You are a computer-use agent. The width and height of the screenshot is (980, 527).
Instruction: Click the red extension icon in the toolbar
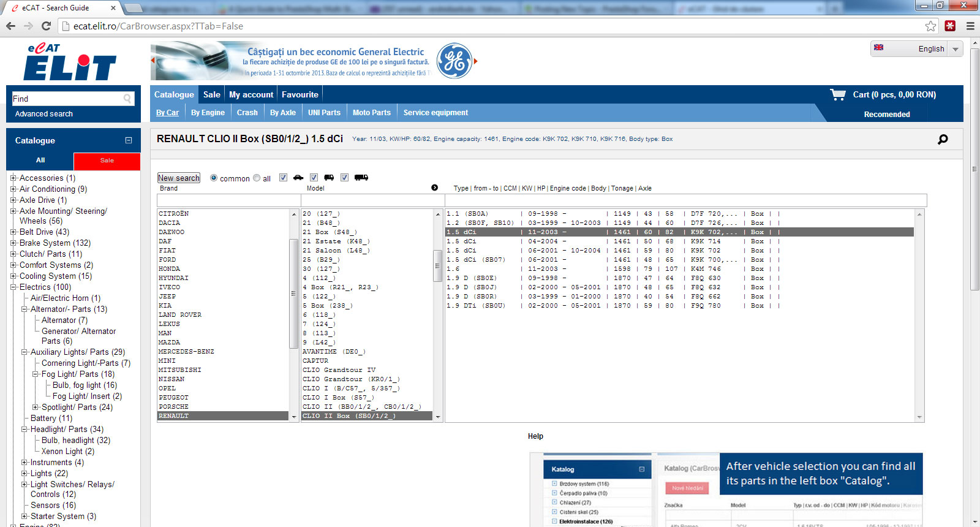click(950, 26)
